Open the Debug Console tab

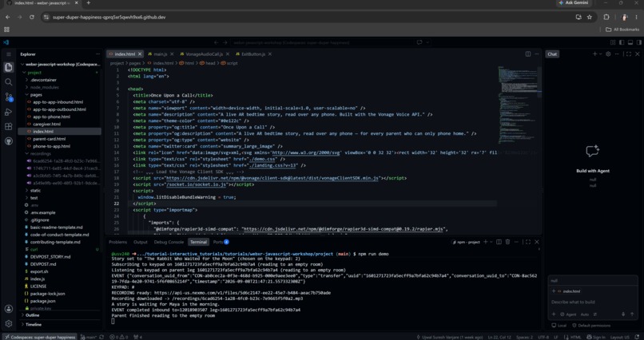click(169, 242)
